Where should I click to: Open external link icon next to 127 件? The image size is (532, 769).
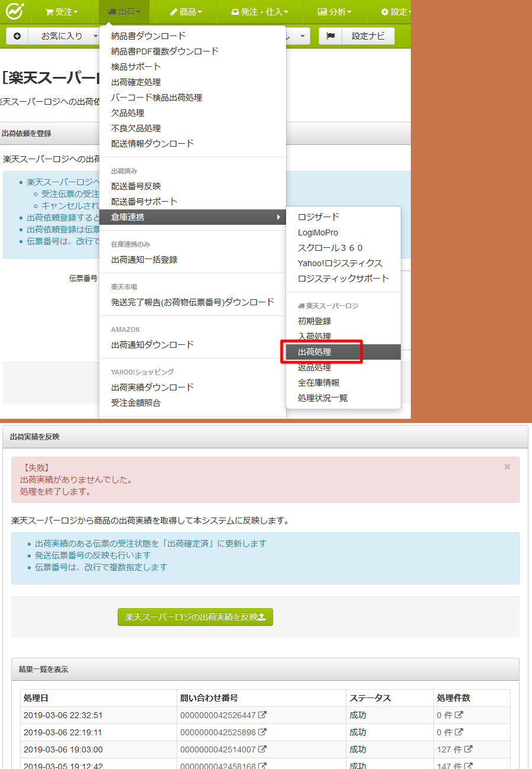(468, 749)
